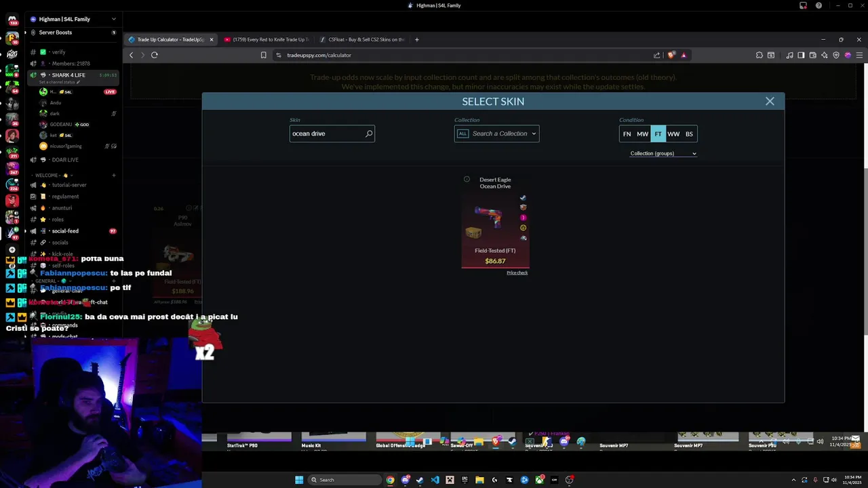Open Discord direct messages home icon
Screen dimensions: 868x488
(x=12, y=19)
